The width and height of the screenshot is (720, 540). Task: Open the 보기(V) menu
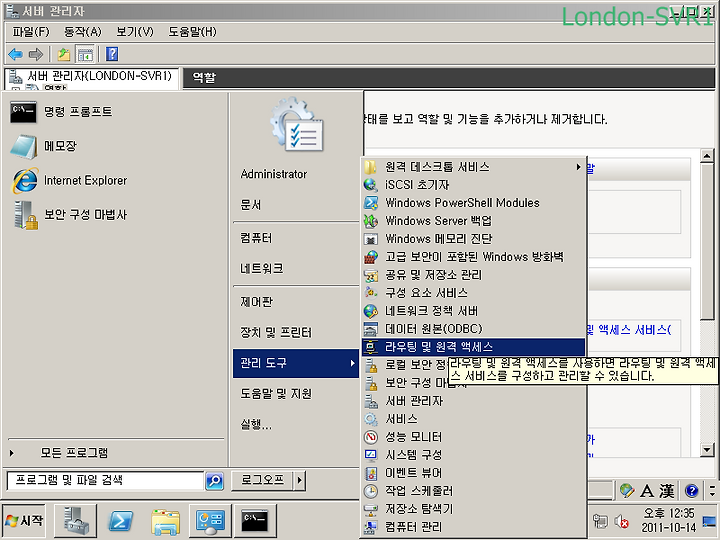pos(135,32)
